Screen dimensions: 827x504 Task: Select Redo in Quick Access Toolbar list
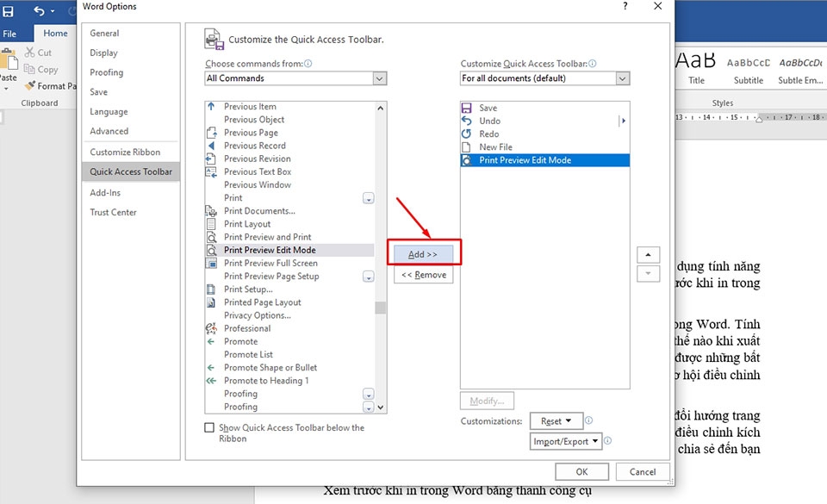tap(544, 134)
